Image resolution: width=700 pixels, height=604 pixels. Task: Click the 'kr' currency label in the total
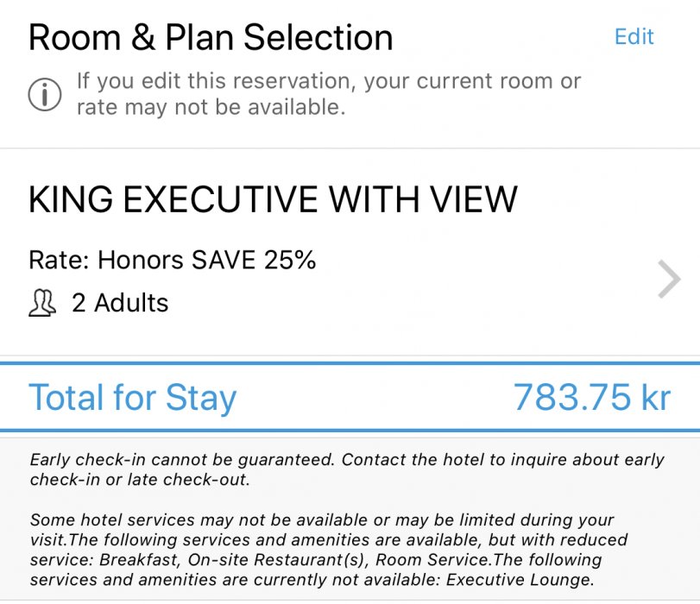[656, 398]
